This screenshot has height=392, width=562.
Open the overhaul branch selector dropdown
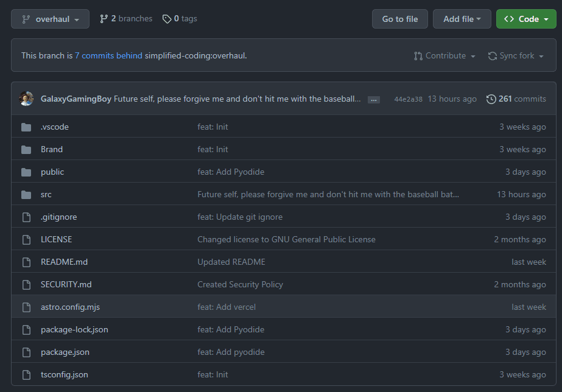(50, 19)
